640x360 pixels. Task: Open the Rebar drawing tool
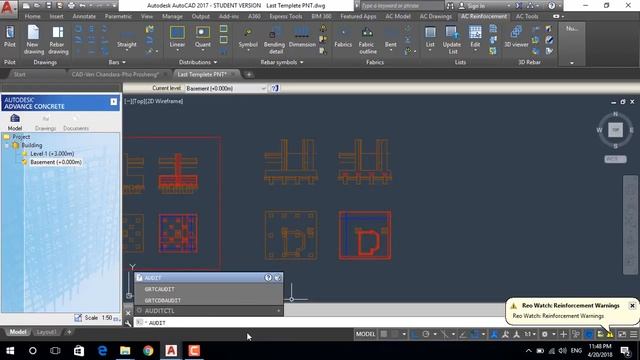[x=58, y=40]
